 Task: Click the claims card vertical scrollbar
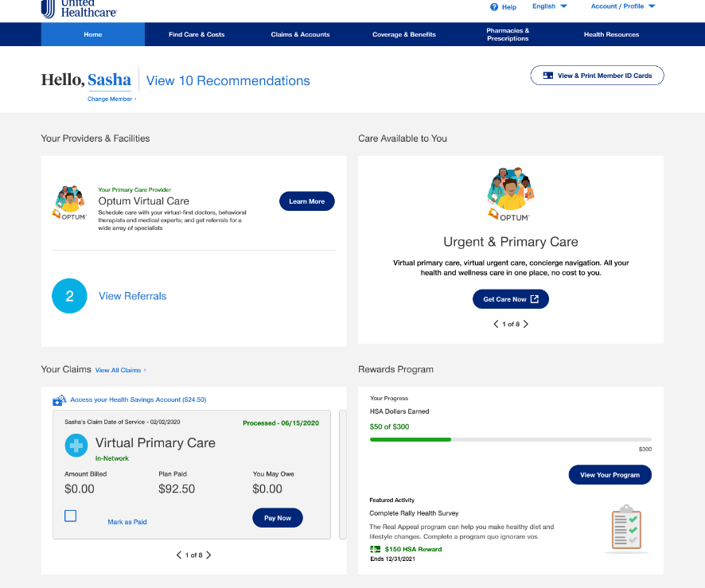click(x=343, y=474)
